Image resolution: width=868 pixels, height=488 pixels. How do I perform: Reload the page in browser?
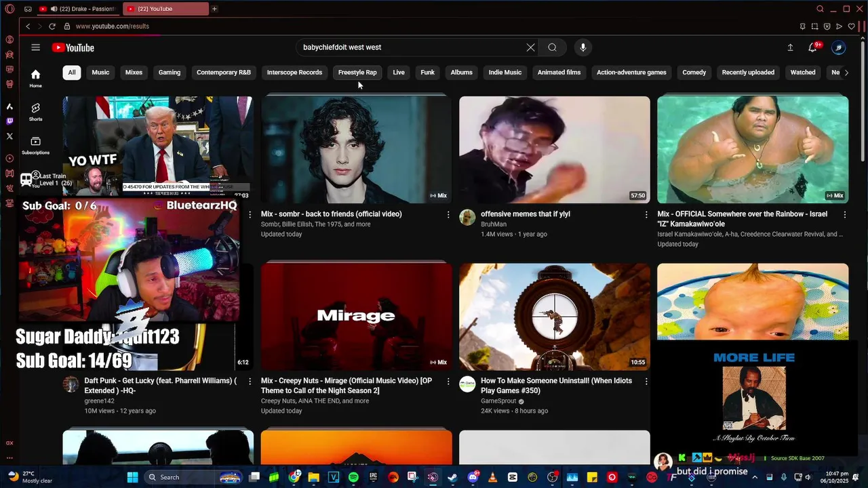point(52,26)
